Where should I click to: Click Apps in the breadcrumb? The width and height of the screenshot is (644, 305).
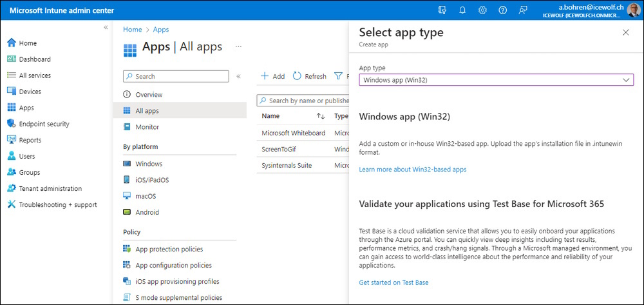pyautogui.click(x=161, y=30)
